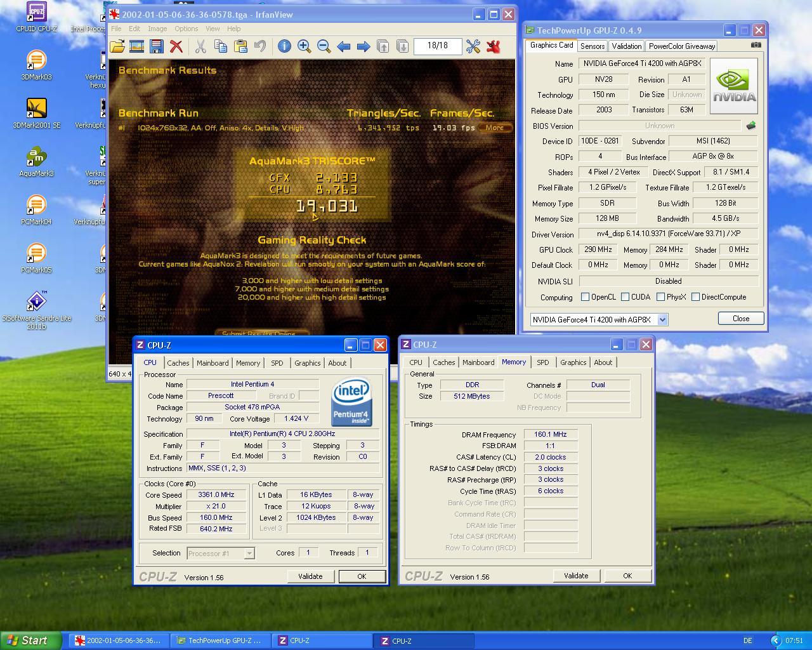The height and width of the screenshot is (650, 812).
Task: Switch to the GPU-Z Sensors tab
Action: (x=593, y=46)
